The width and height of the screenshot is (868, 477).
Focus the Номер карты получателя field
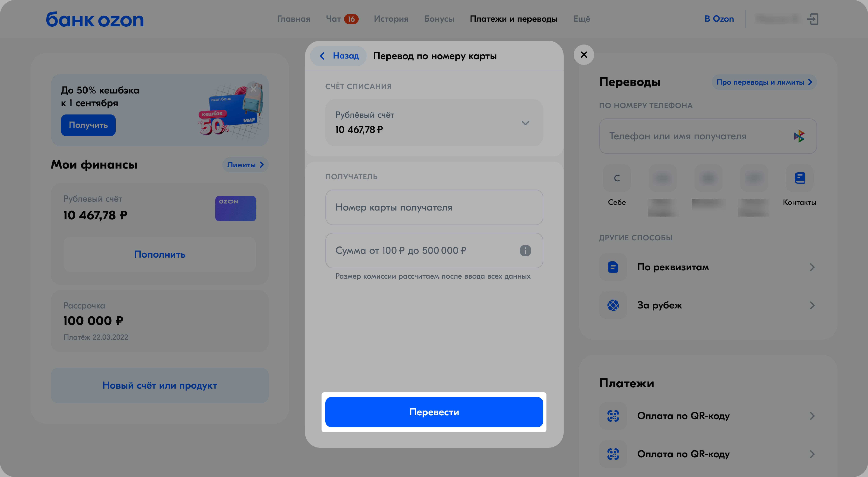tap(434, 207)
